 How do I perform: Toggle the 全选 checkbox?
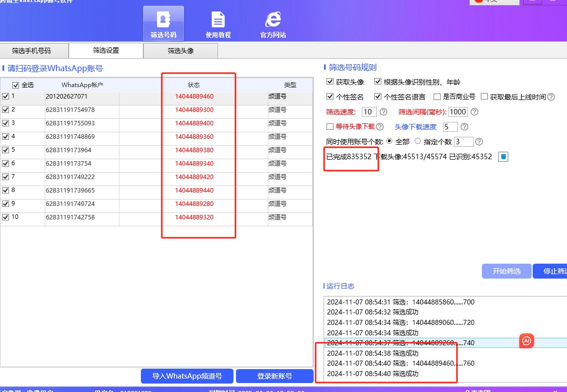coord(15,85)
